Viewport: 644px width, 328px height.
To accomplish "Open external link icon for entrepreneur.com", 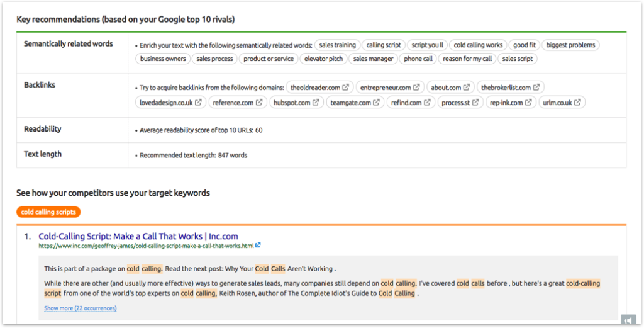I will 416,88.
